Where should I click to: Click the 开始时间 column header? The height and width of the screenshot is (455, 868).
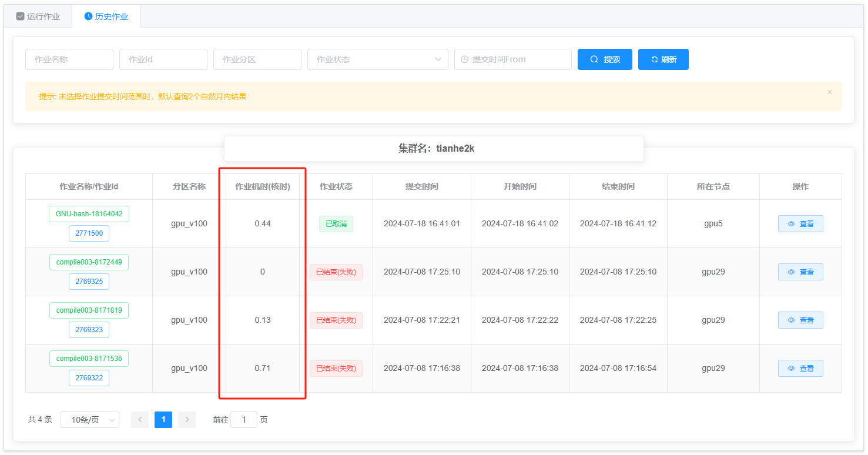pos(520,186)
